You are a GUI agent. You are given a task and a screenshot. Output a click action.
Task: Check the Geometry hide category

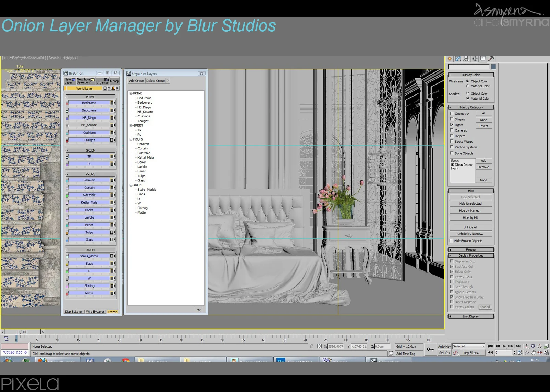452,113
